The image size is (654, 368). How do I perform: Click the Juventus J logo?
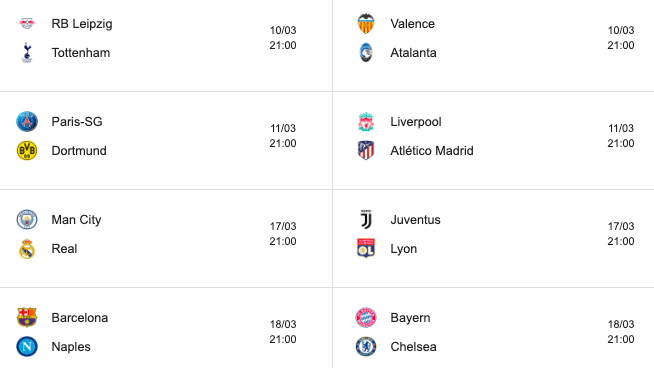tap(366, 219)
